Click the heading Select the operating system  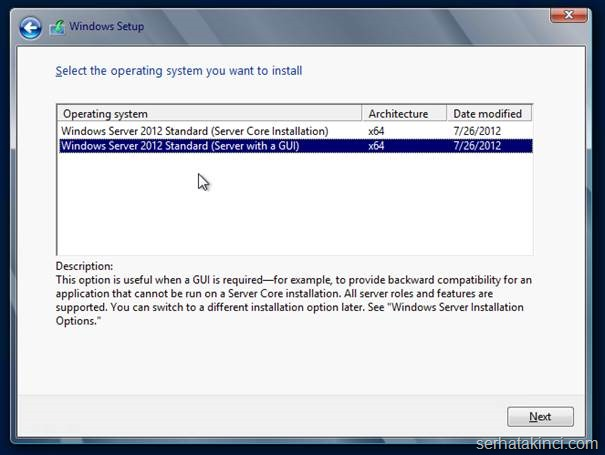coord(179,71)
